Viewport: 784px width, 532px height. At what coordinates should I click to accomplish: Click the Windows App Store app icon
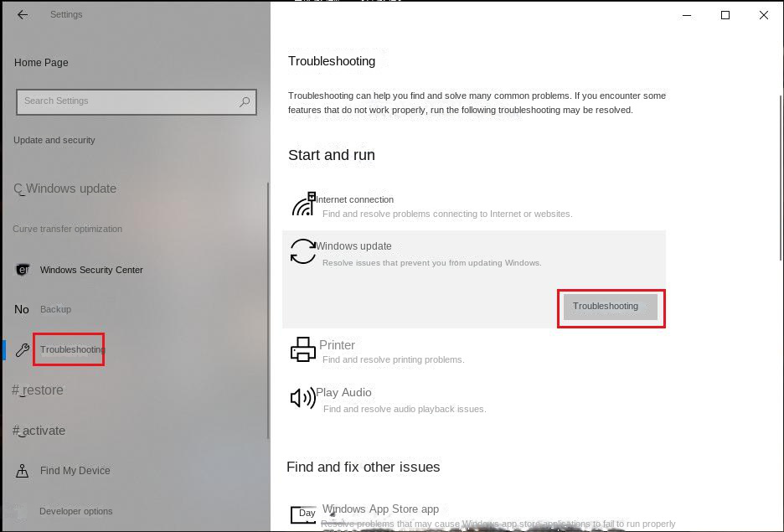303,514
